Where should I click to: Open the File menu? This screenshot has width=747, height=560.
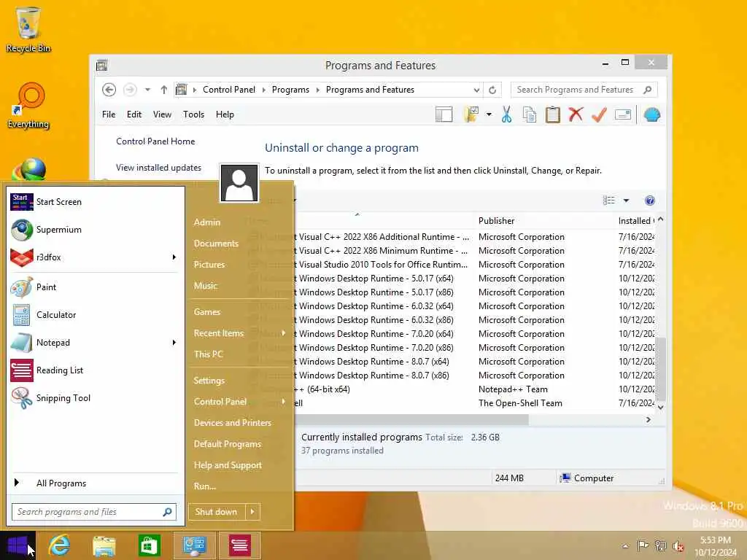(x=109, y=114)
